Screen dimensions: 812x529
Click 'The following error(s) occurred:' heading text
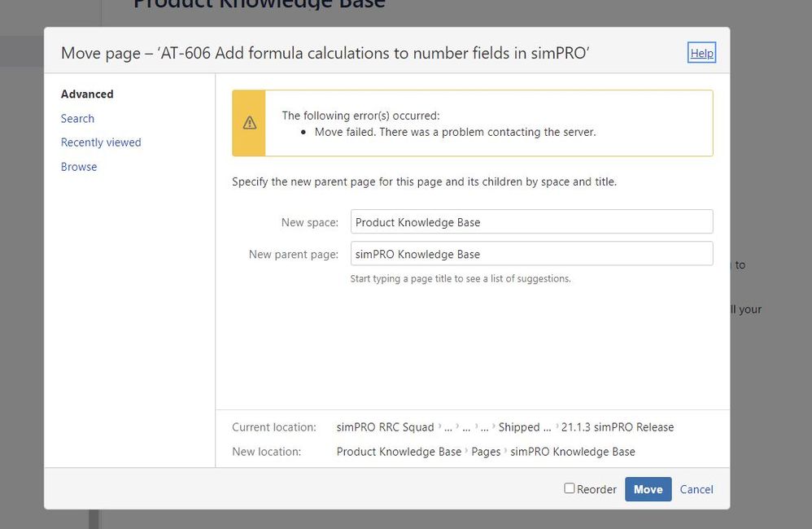click(x=360, y=116)
